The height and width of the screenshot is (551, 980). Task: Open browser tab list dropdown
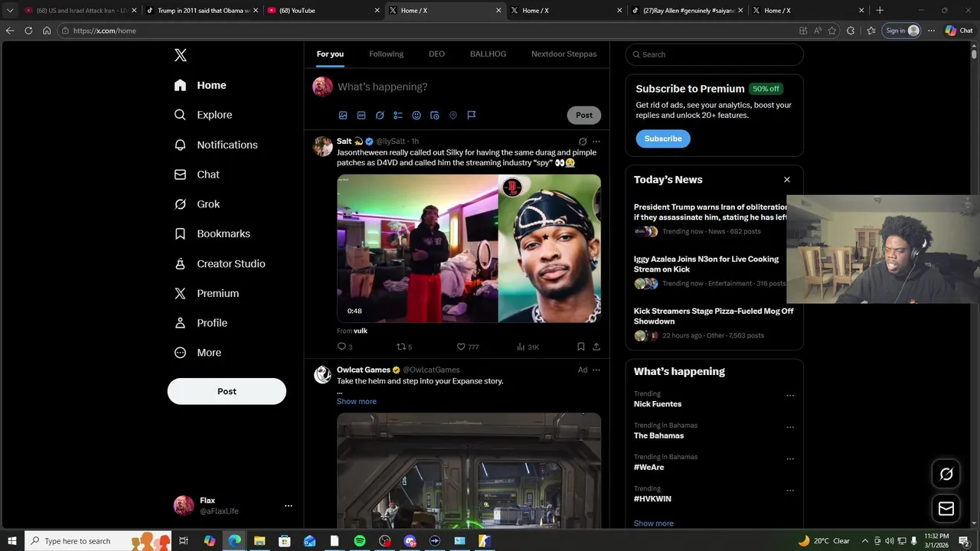[10, 11]
